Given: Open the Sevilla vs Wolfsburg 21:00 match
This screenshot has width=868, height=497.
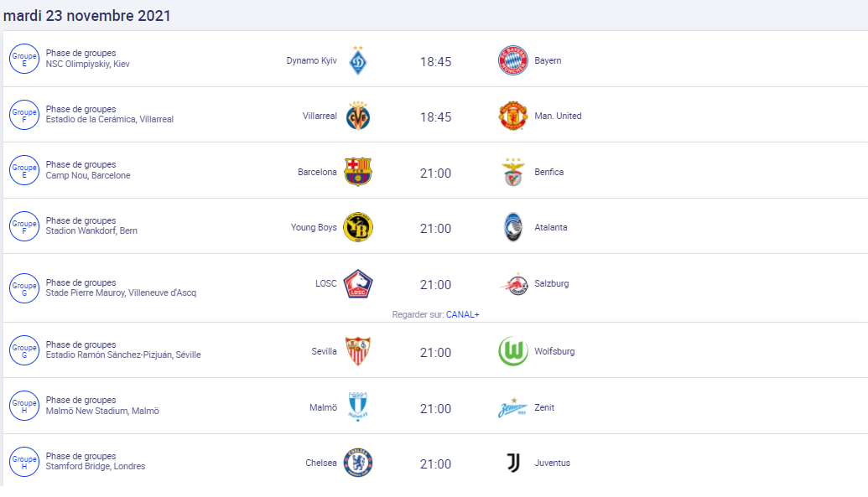Looking at the screenshot, I should pos(435,353).
